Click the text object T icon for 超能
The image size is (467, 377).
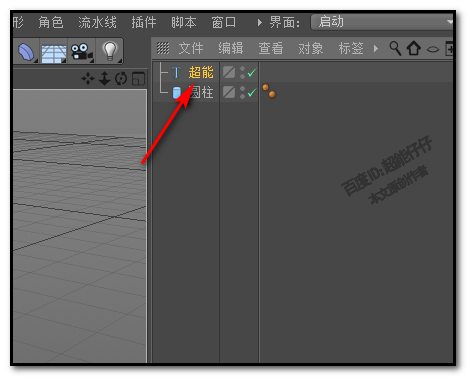pos(176,72)
